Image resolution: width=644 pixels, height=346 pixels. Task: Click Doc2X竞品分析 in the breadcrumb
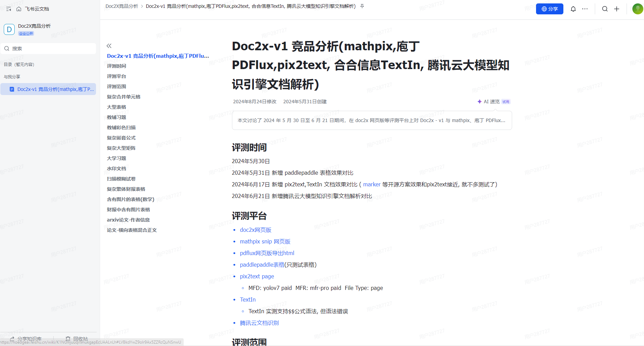point(122,6)
